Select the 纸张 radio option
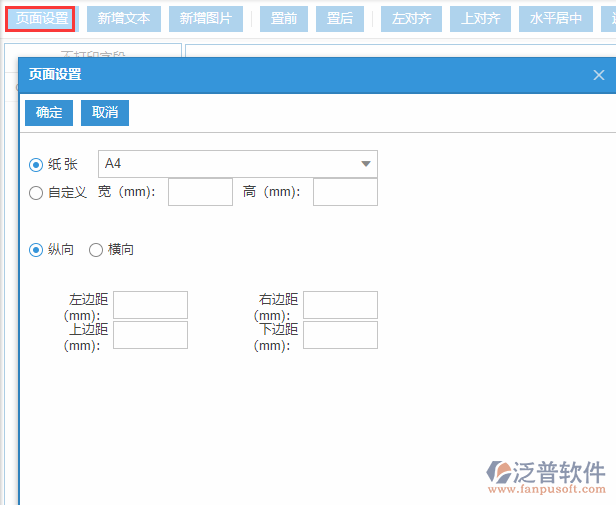The width and height of the screenshot is (616, 505). (x=36, y=165)
